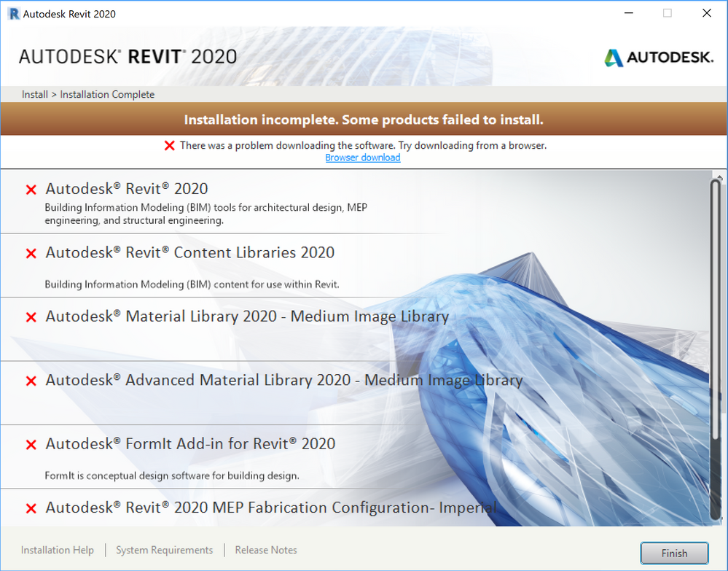Click failed icon beside Revit Content Libraries 2020

(x=31, y=253)
